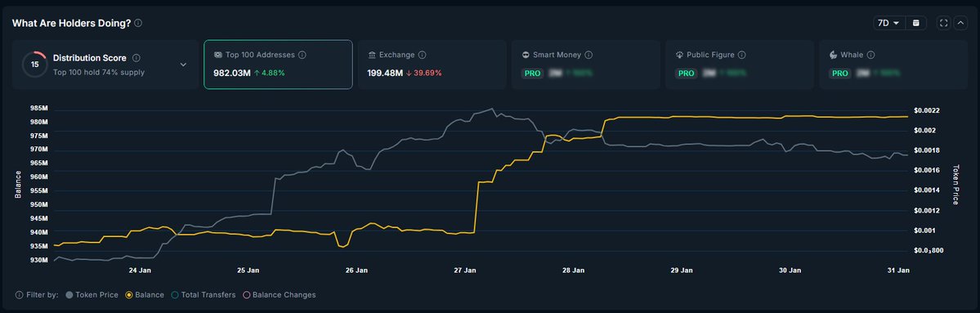
Task: Click the '985M' balance axis label
Action: pyautogui.click(x=38, y=108)
